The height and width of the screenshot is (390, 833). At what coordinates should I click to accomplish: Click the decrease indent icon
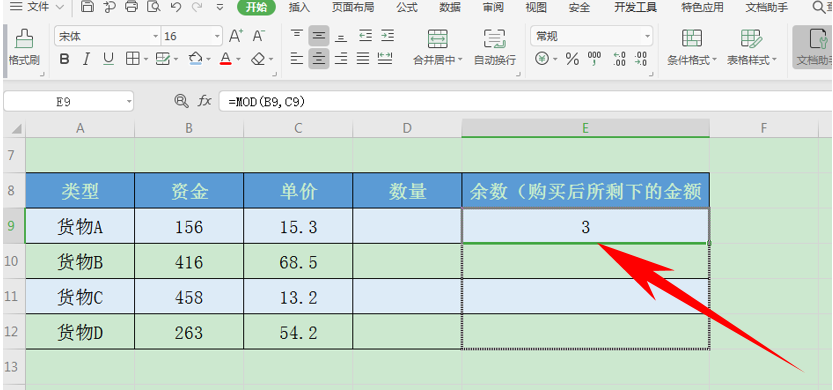pyautogui.click(x=365, y=36)
